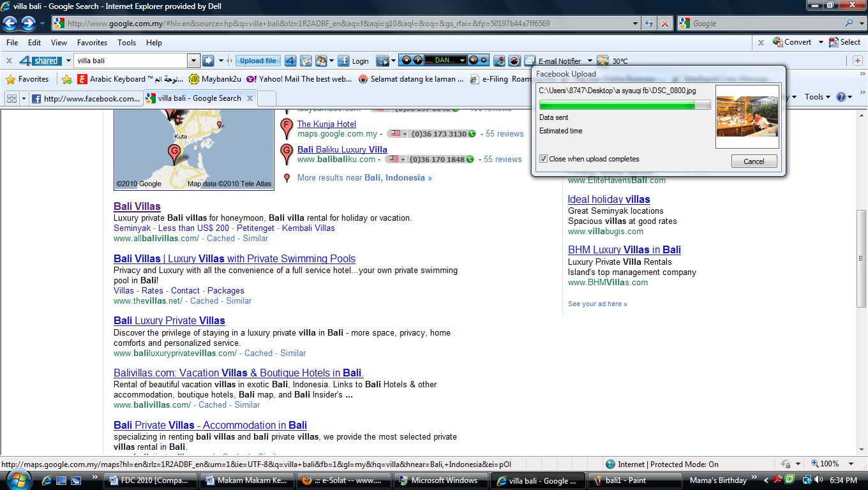The image size is (868, 490).
Task: Open the address bar URL history dropdown
Action: tap(635, 24)
